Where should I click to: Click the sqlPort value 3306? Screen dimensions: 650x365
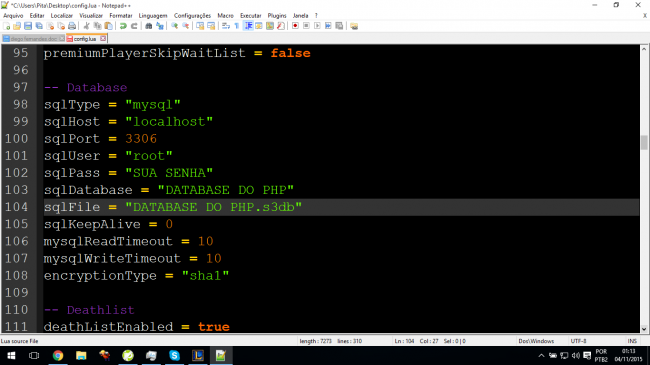141,139
